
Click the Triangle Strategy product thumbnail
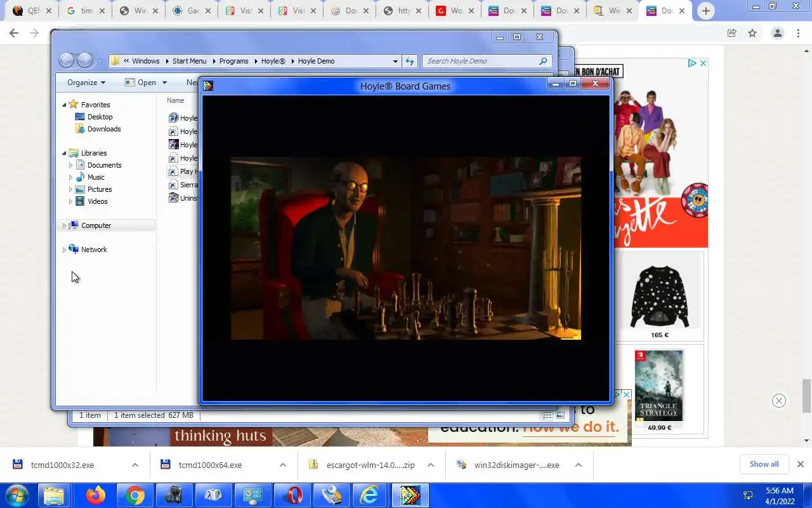(659, 385)
